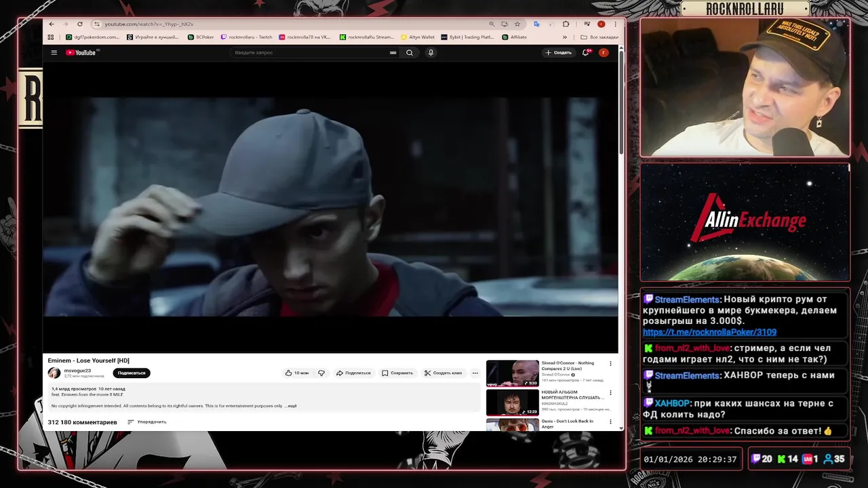Open the rocknrollaRu Stream bookmark

pos(367,37)
